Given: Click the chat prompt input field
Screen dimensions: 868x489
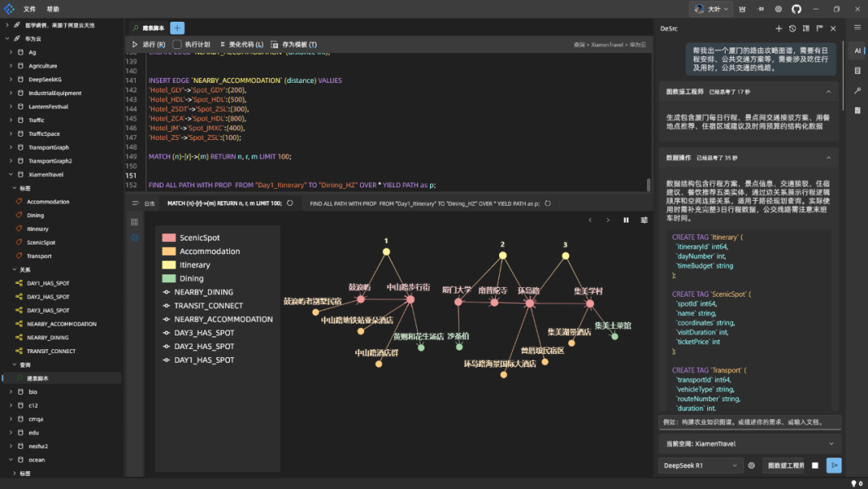Looking at the screenshot, I should point(750,422).
